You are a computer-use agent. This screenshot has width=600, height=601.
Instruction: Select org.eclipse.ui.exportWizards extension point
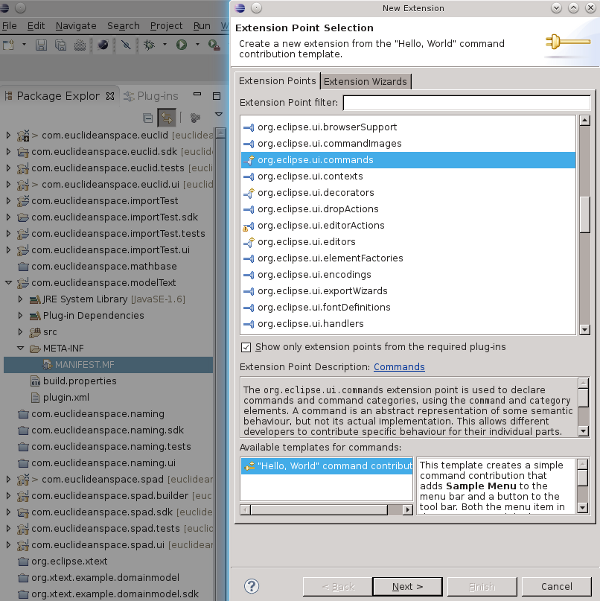(x=408, y=291)
